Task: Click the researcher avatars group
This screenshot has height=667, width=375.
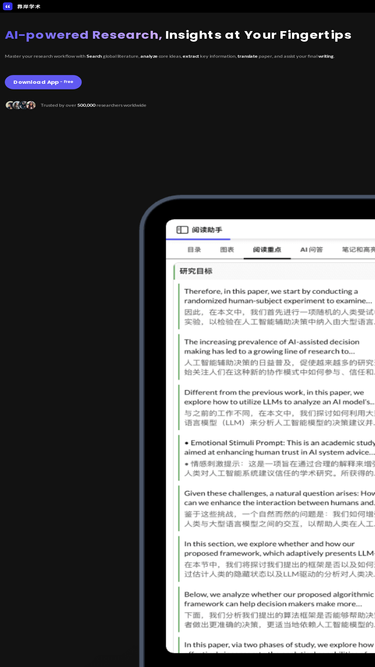Action: 20,105
